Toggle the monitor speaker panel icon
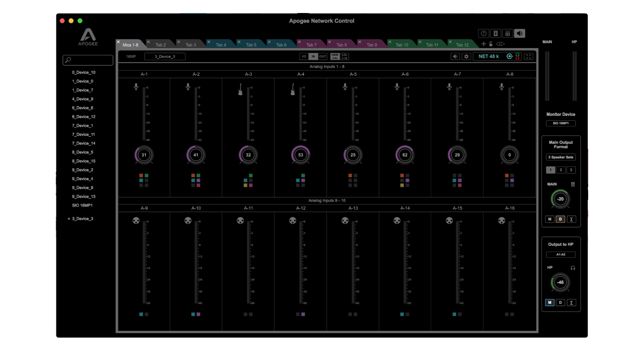Screen dimensions: 644x351 (519, 33)
